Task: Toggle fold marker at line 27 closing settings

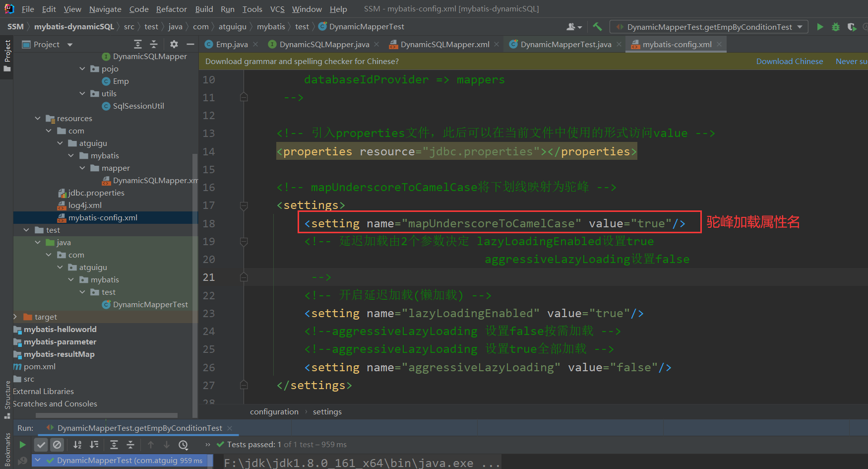Action: click(244, 385)
